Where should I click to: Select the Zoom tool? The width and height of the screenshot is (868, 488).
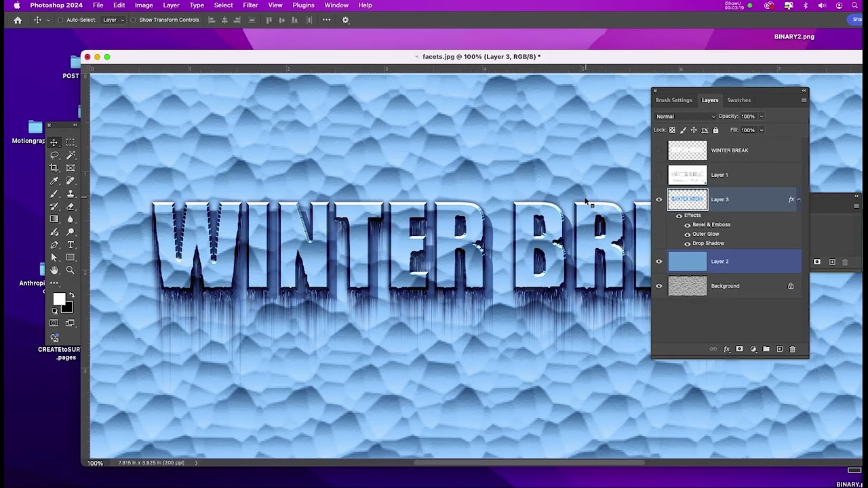click(x=71, y=270)
